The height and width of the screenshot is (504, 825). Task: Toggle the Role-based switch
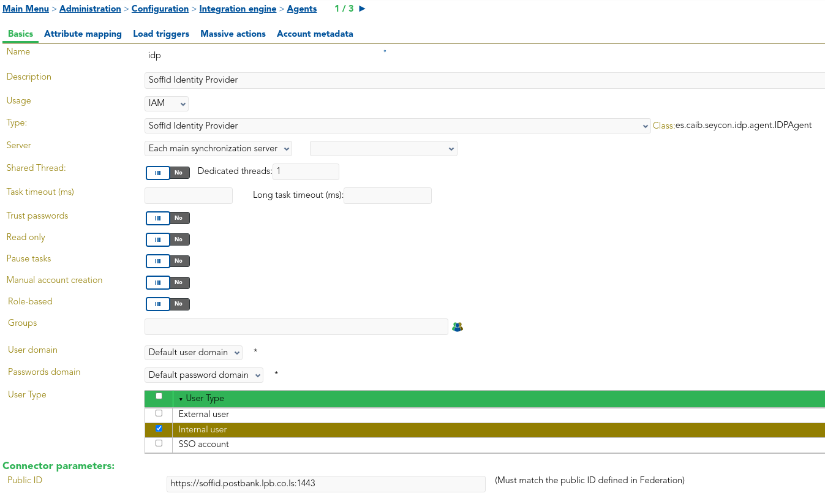click(168, 304)
